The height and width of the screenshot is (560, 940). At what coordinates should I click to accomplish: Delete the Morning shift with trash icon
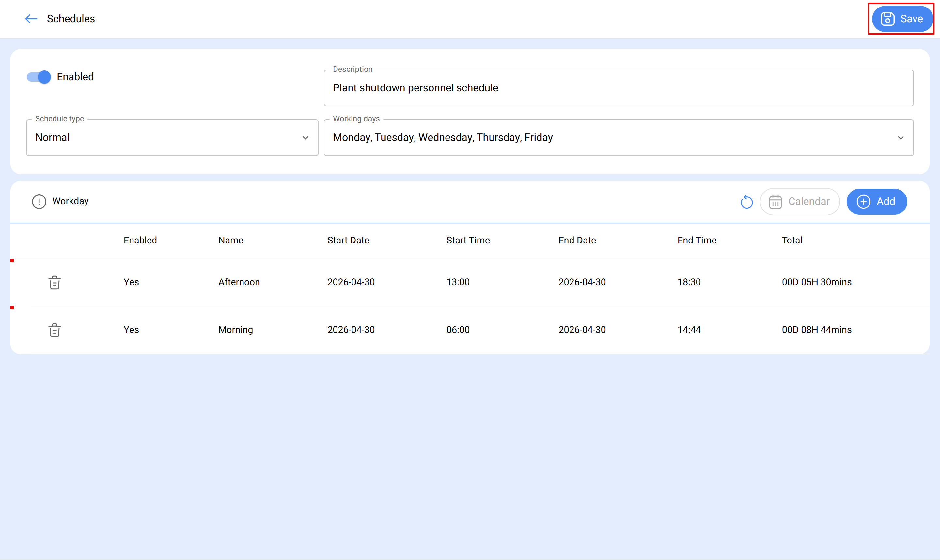pos(55,330)
